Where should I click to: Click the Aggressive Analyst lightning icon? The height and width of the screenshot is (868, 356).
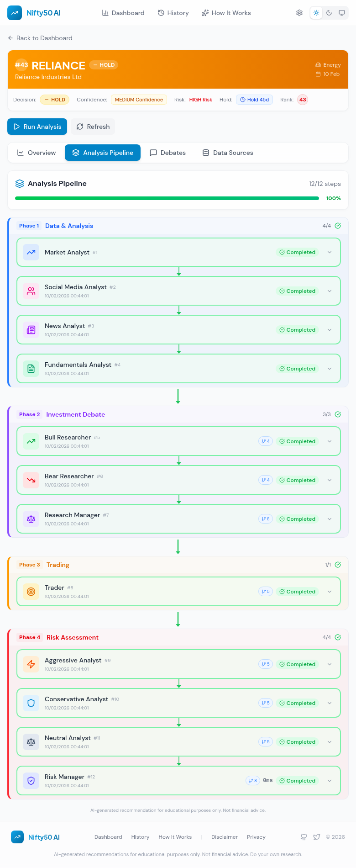point(31,664)
